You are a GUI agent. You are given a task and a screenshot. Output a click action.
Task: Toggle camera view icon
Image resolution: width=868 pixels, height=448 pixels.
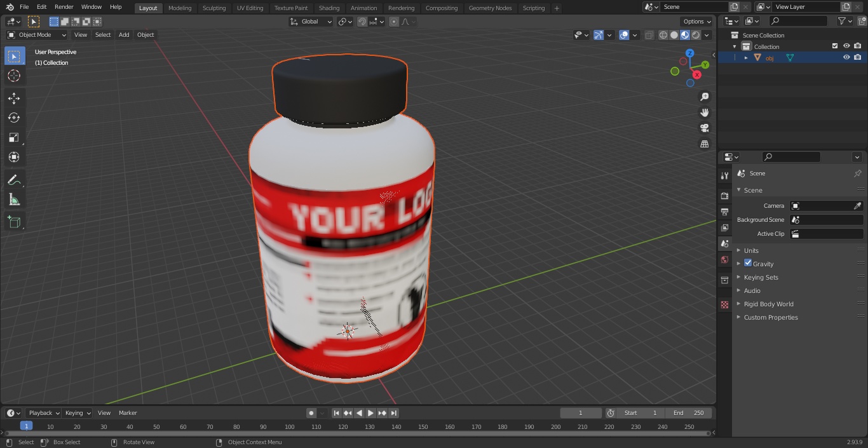(704, 128)
